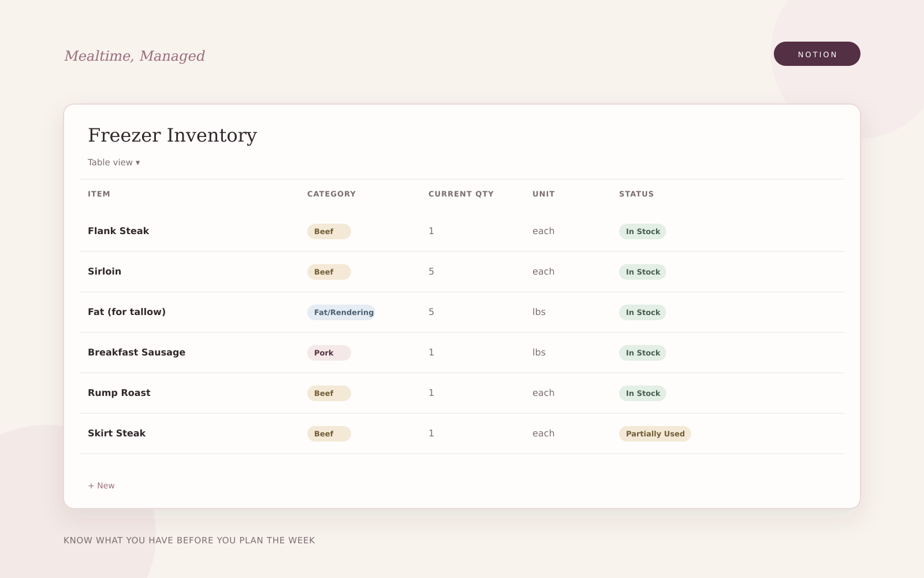
Task: Click the STATUS column header
Action: (x=636, y=194)
